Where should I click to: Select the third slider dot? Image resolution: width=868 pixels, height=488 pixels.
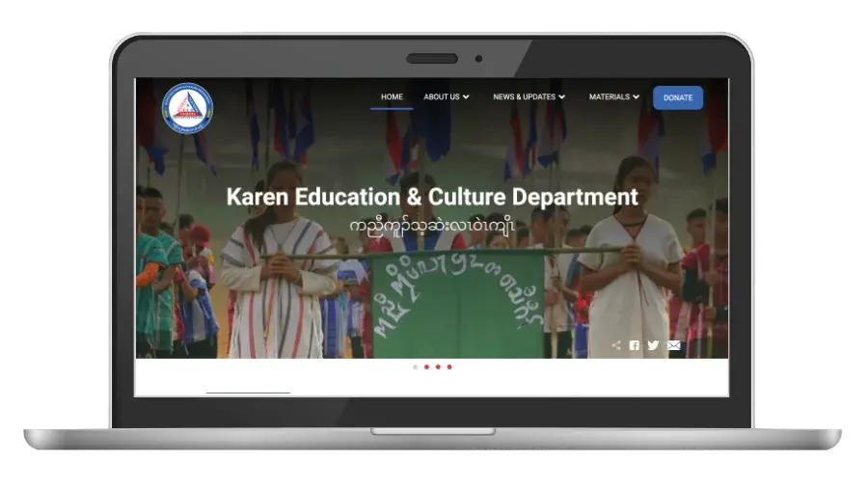[x=438, y=366]
